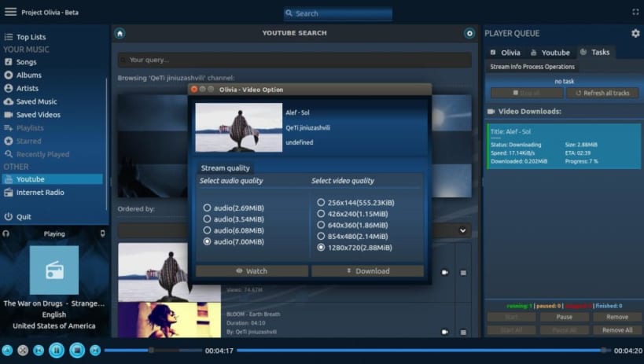Click the 'Your query...' input field
This screenshot has width=644, height=364.
pyautogui.click(x=295, y=60)
